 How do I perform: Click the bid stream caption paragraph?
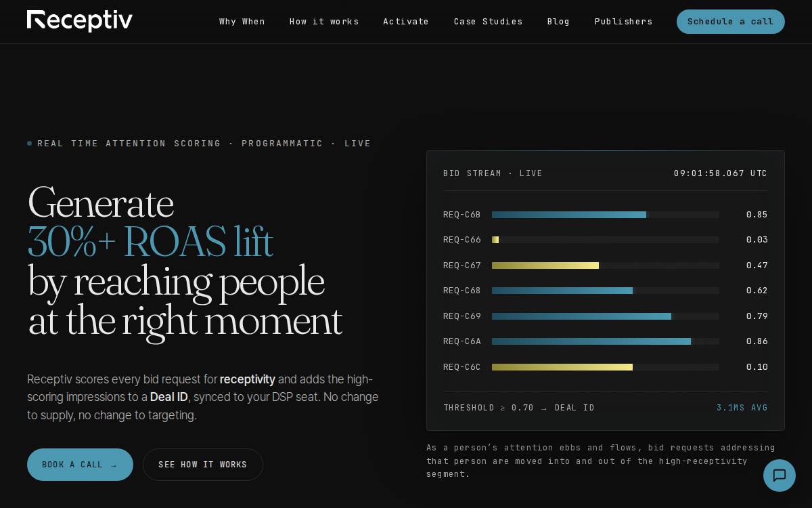click(x=601, y=461)
